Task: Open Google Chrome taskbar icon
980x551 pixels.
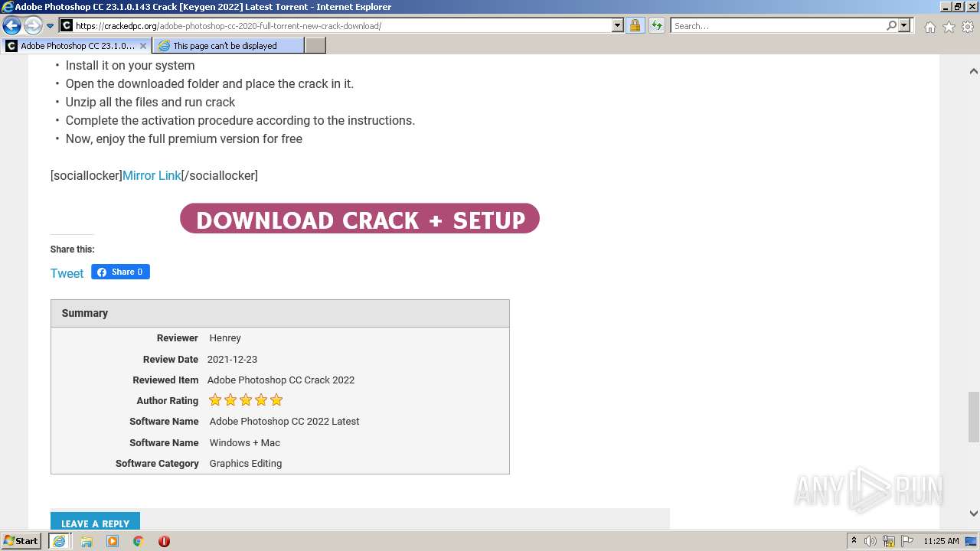Action: tap(138, 541)
